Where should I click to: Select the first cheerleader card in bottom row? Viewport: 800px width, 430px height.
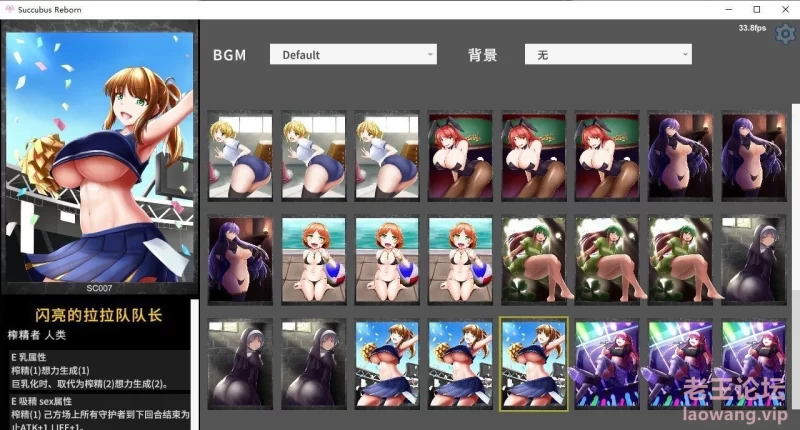coord(387,364)
